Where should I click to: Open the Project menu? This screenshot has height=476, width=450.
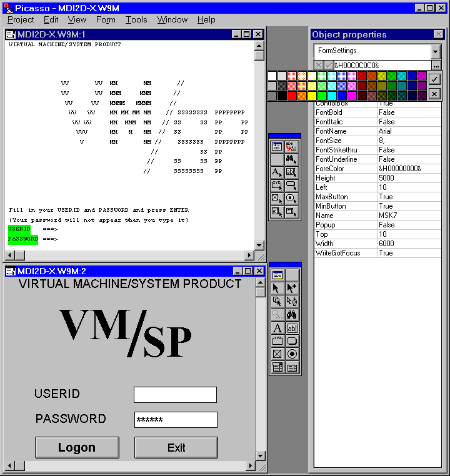click(21, 20)
